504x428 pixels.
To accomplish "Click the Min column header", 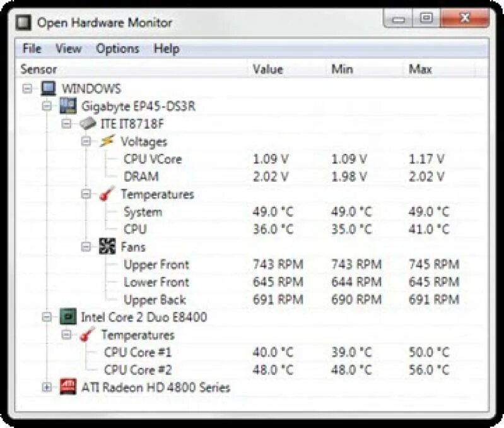I will [365, 69].
